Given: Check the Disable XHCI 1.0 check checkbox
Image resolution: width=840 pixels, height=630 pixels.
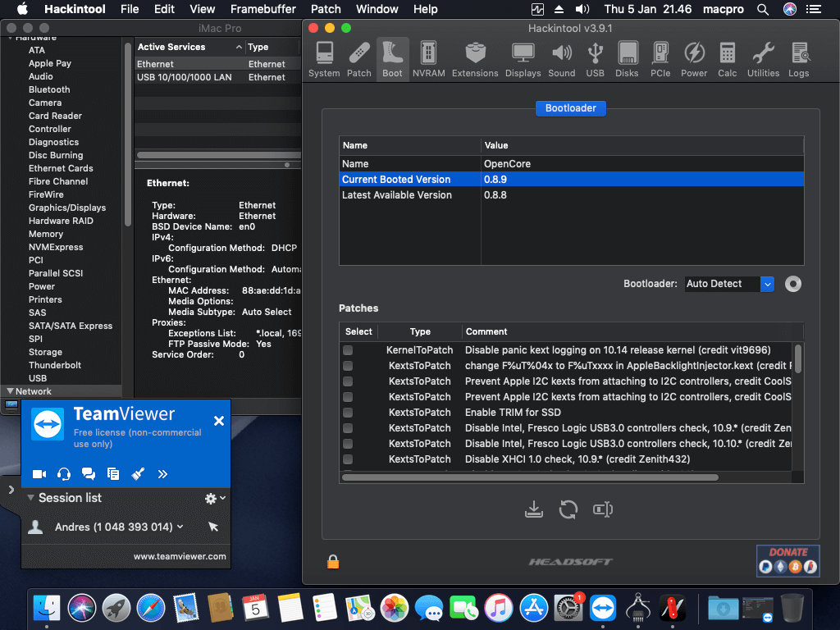Looking at the screenshot, I should pos(348,459).
